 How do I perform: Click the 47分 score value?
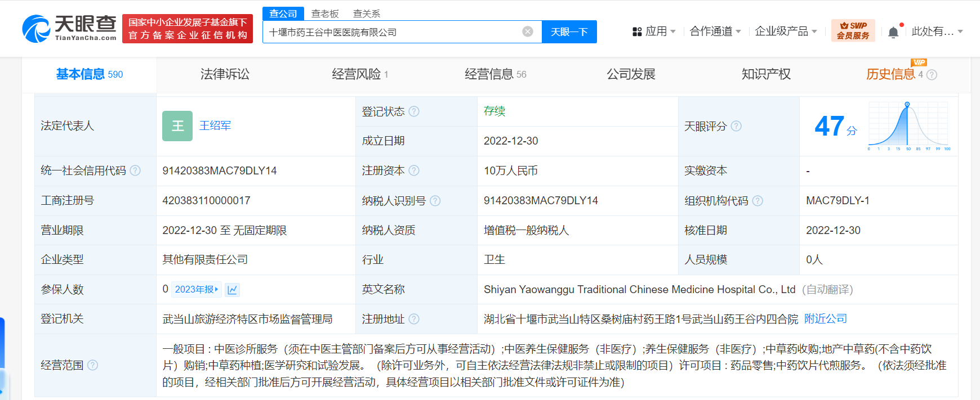836,126
